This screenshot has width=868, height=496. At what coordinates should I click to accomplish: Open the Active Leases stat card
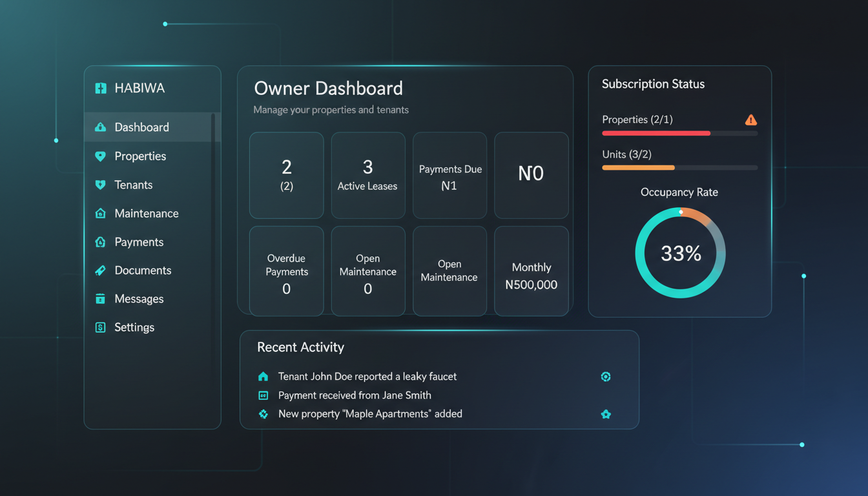point(368,175)
